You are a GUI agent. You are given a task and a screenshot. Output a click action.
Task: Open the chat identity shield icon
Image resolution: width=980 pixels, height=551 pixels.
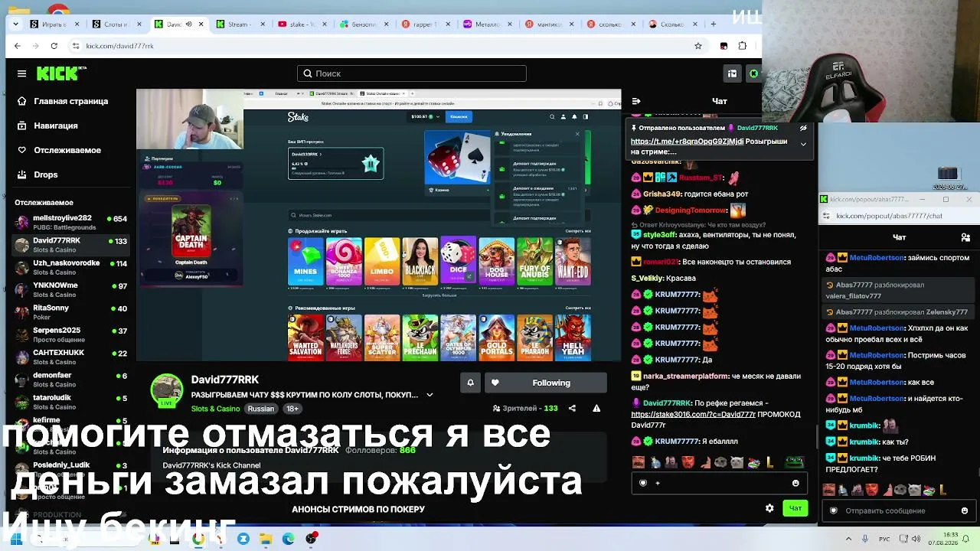[643, 483]
